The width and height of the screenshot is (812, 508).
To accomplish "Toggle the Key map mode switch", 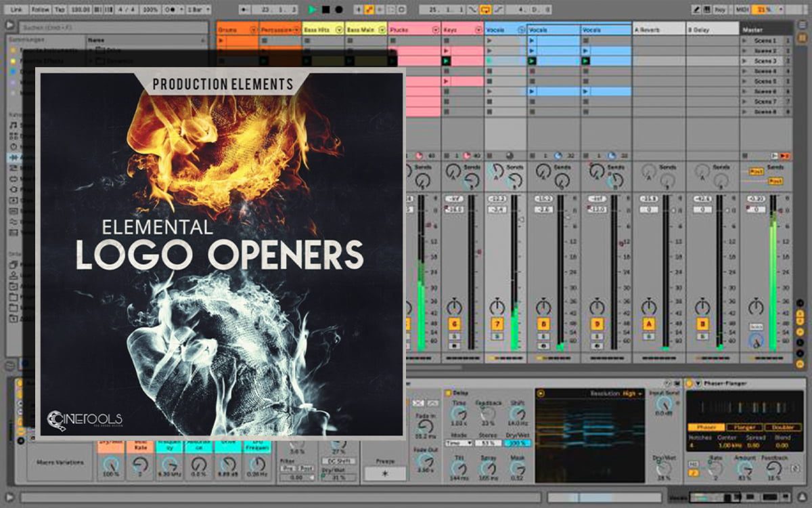I will pos(720,10).
